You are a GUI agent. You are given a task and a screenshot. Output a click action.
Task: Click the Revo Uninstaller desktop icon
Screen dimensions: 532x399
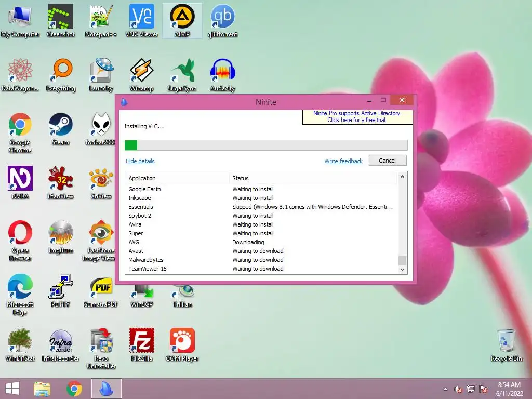(x=101, y=349)
